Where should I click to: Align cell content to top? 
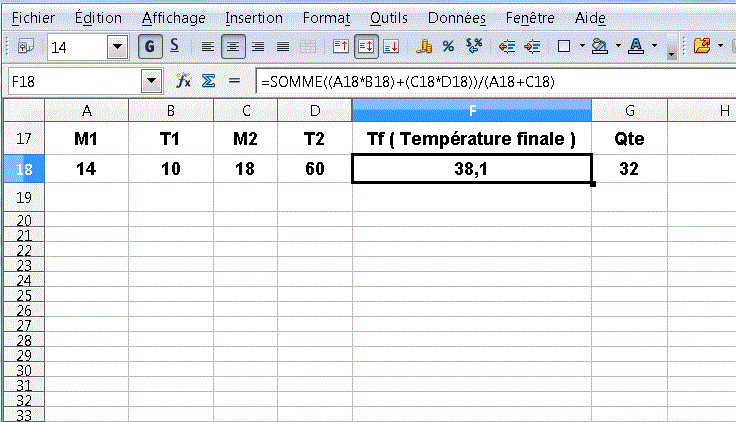(340, 46)
